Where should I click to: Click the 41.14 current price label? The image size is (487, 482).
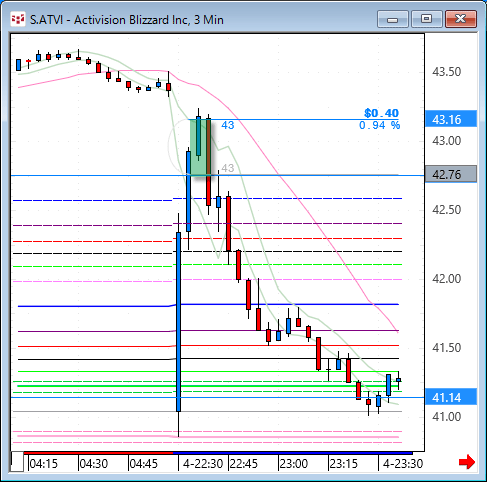[451, 397]
